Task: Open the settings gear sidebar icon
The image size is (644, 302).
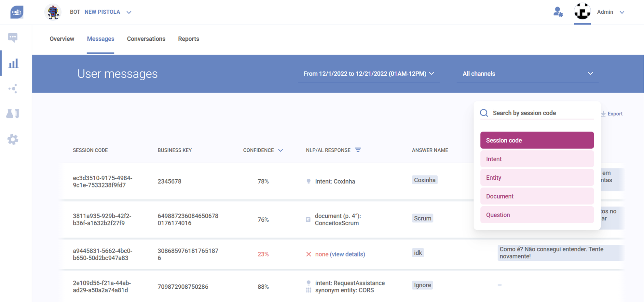Action: click(x=13, y=139)
